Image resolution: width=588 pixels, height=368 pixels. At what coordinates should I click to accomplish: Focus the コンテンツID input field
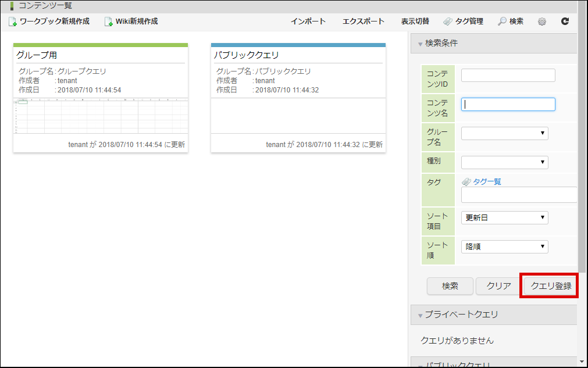508,75
